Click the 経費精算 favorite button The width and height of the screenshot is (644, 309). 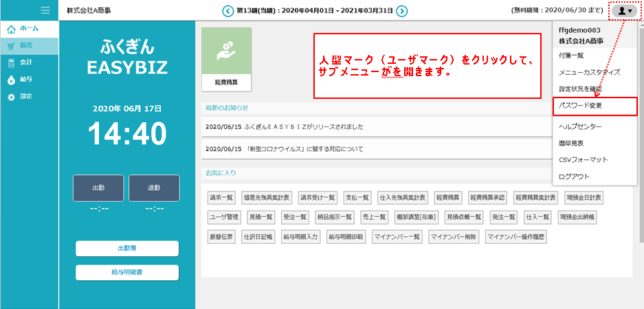click(x=449, y=197)
